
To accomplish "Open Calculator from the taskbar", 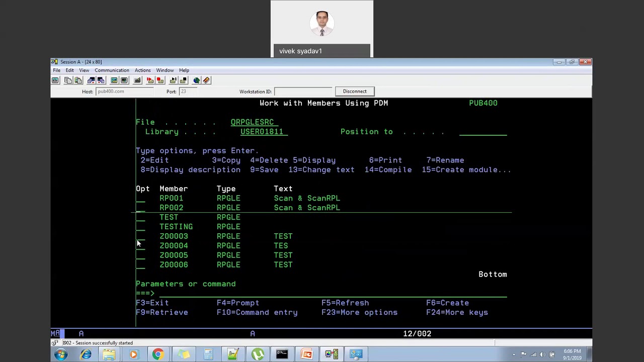I will pyautogui.click(x=208, y=354).
